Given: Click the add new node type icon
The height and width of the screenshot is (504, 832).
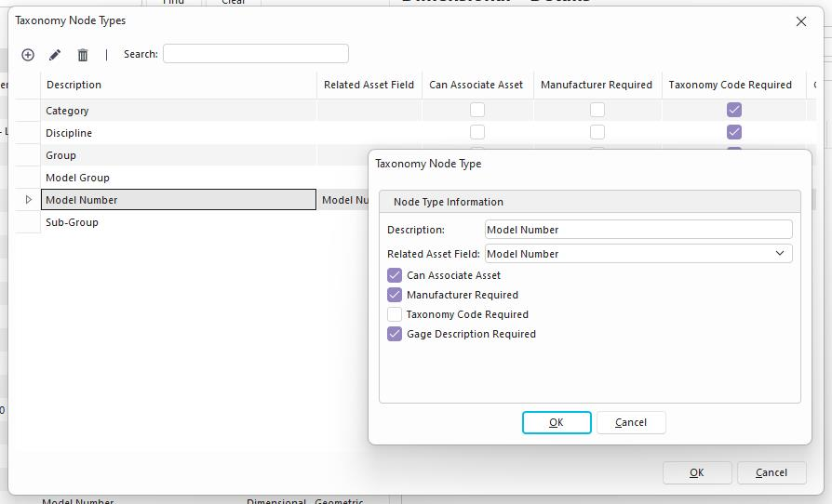Looking at the screenshot, I should pyautogui.click(x=28, y=55).
